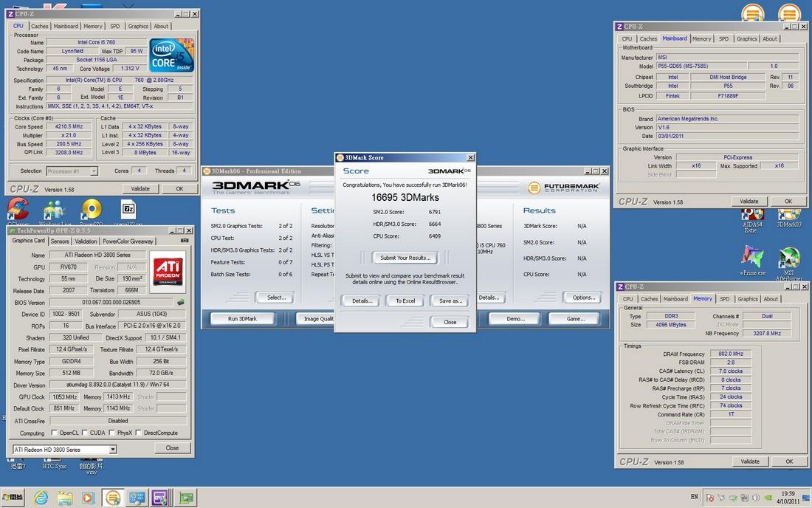812x508 pixels.
Task: Select SPD tab in Mainboard CPU-Z window
Action: click(724, 39)
